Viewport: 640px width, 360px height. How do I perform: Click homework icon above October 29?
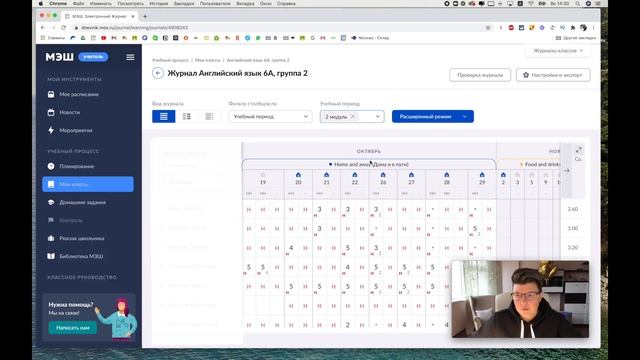(x=482, y=175)
